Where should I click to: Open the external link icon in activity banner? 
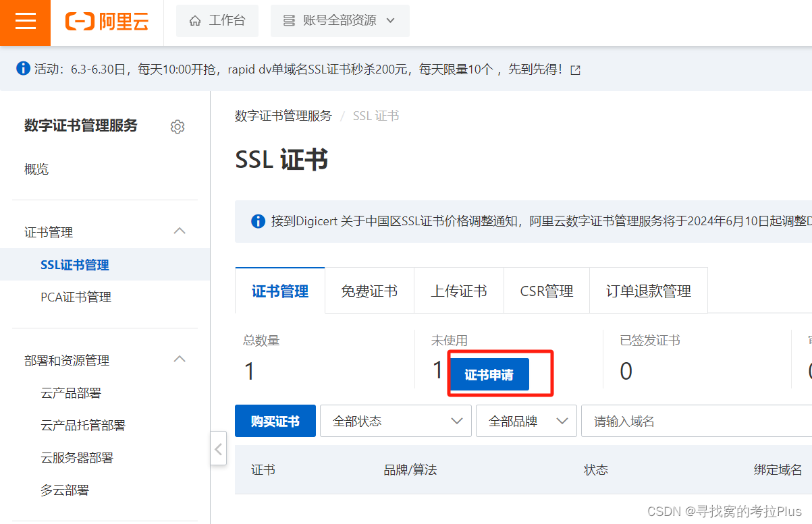click(575, 69)
